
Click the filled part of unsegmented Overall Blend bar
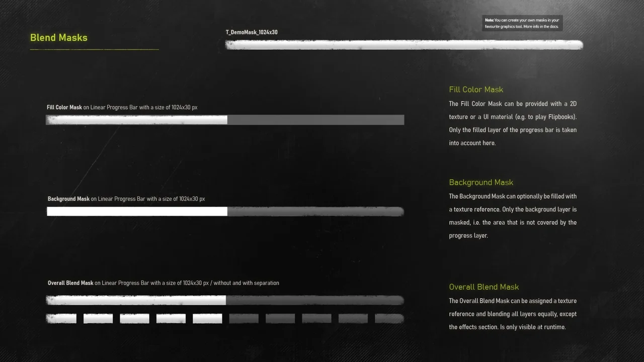coord(136,300)
